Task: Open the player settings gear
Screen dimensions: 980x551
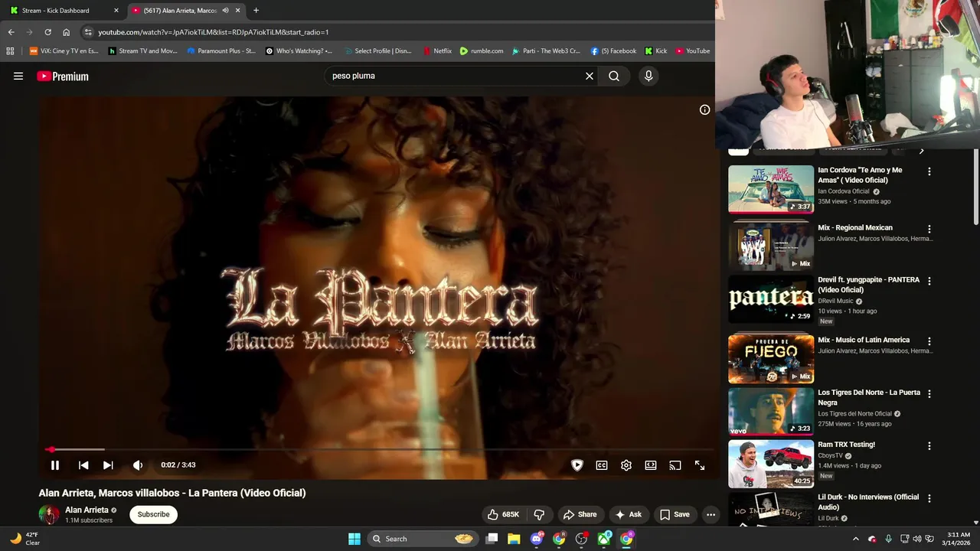Action: [x=626, y=465]
